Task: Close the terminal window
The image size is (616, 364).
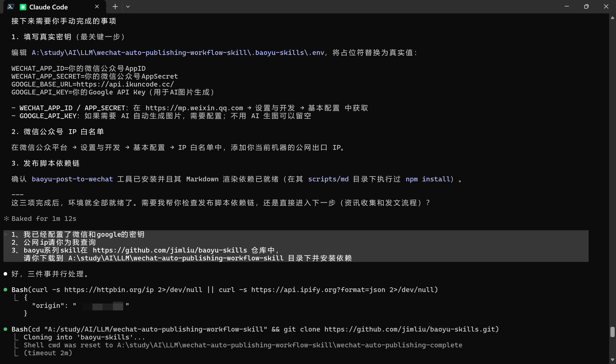Action: pos(606,7)
